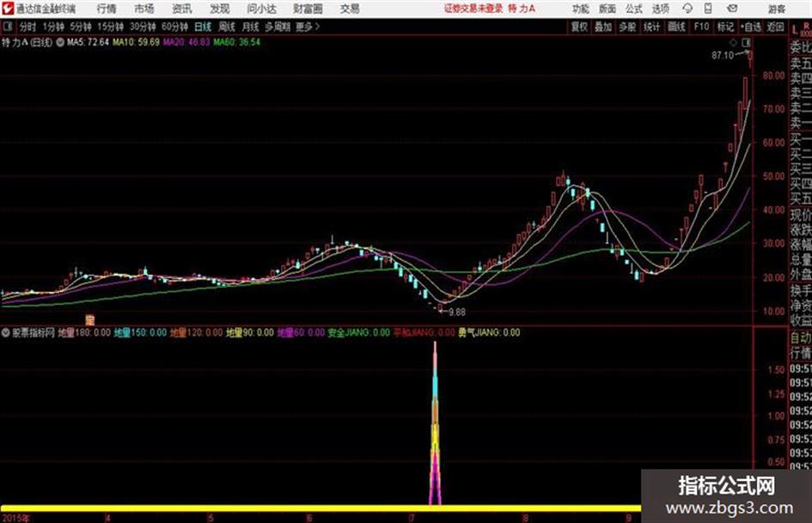812x523 pixels.
Task: Switch to the 1分钟 period tab
Action: (x=53, y=27)
